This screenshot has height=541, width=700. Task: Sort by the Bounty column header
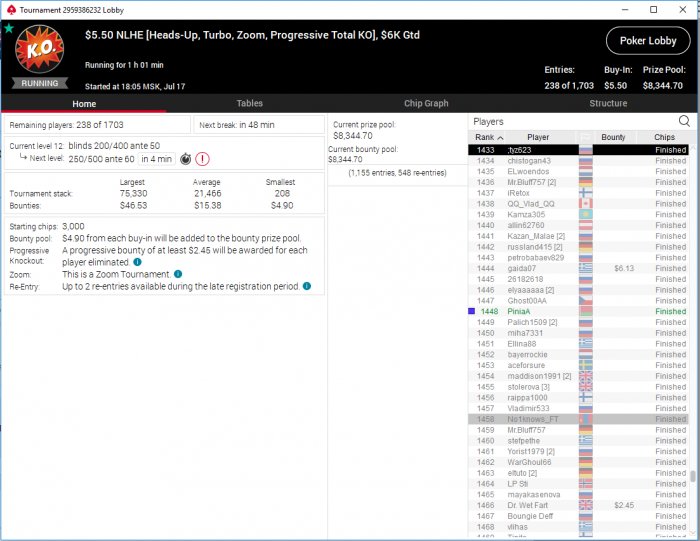613,137
